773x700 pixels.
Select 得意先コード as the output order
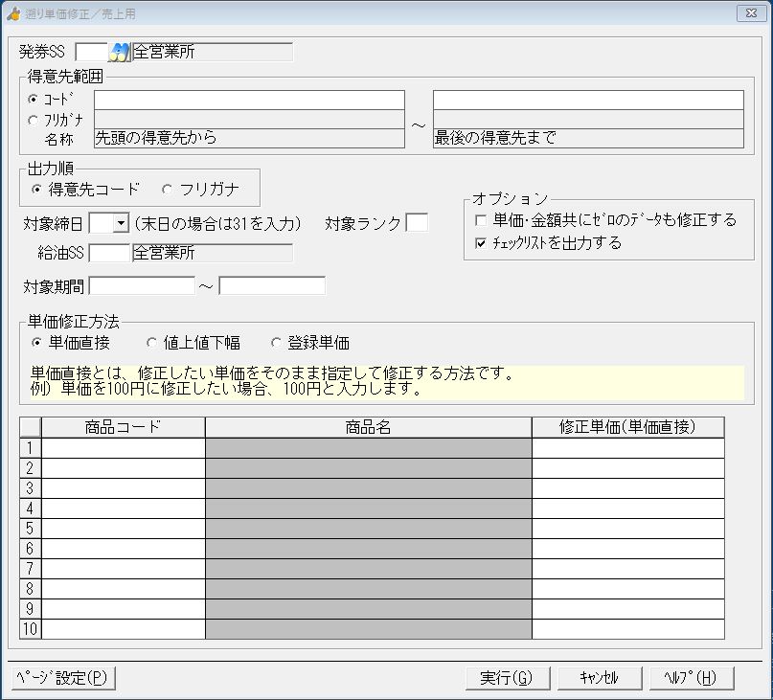[37, 189]
